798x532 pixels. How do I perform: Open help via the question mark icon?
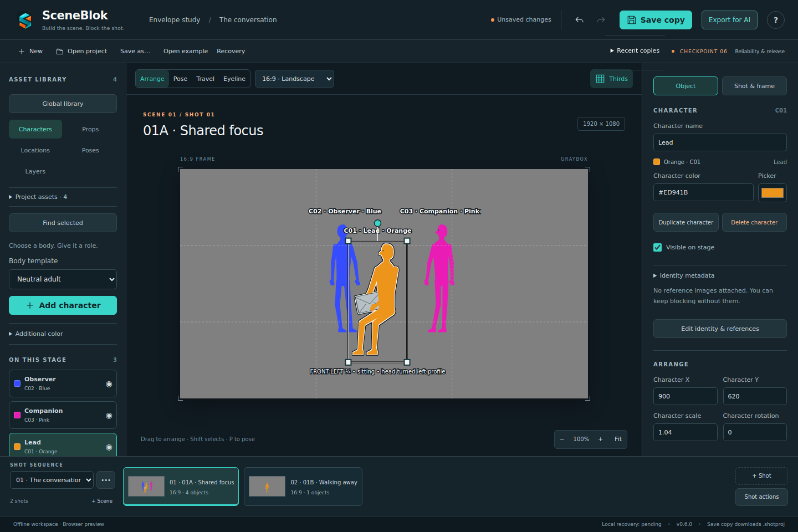pyautogui.click(x=776, y=20)
